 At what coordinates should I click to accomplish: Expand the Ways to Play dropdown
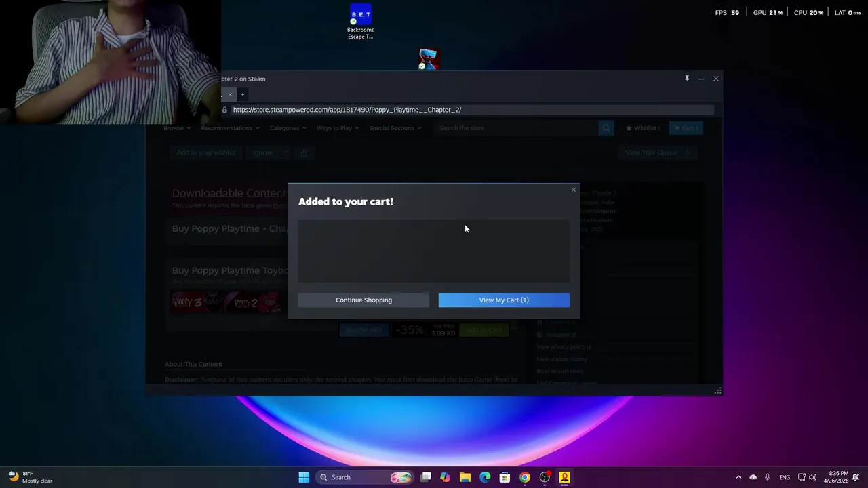point(337,128)
